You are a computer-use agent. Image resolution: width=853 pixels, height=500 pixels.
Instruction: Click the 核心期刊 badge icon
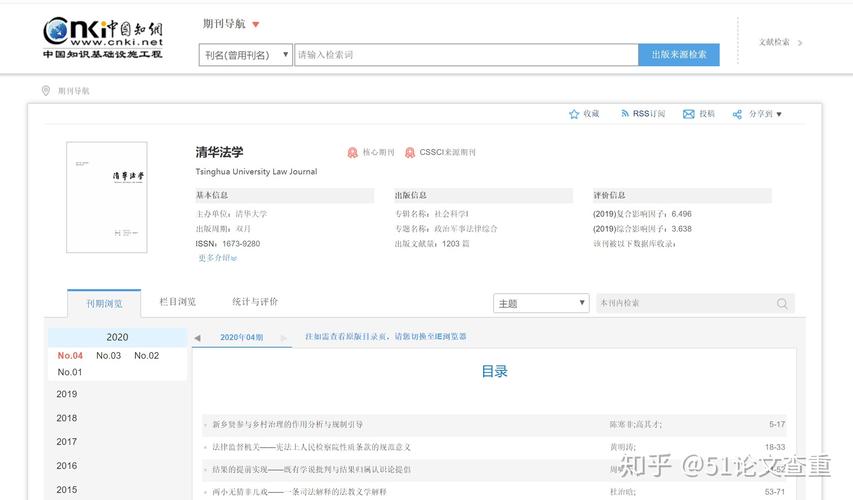[x=353, y=153]
